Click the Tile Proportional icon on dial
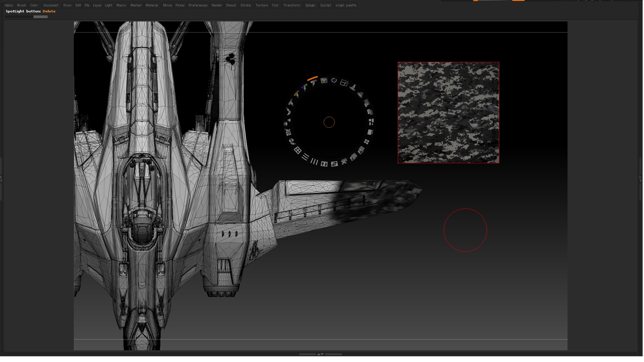Screen dimensions: 644x362 371,122
